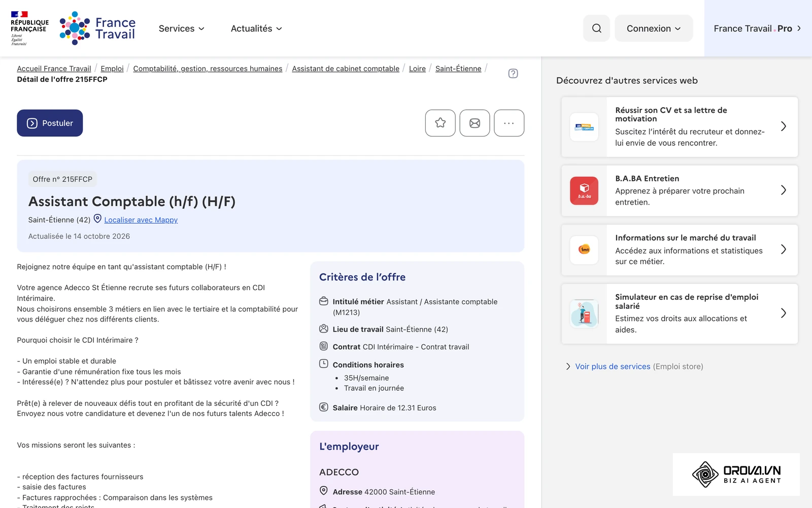Open the Saint-Étienne breadcrumb link
Image resolution: width=812 pixels, height=508 pixels.
[458, 69]
